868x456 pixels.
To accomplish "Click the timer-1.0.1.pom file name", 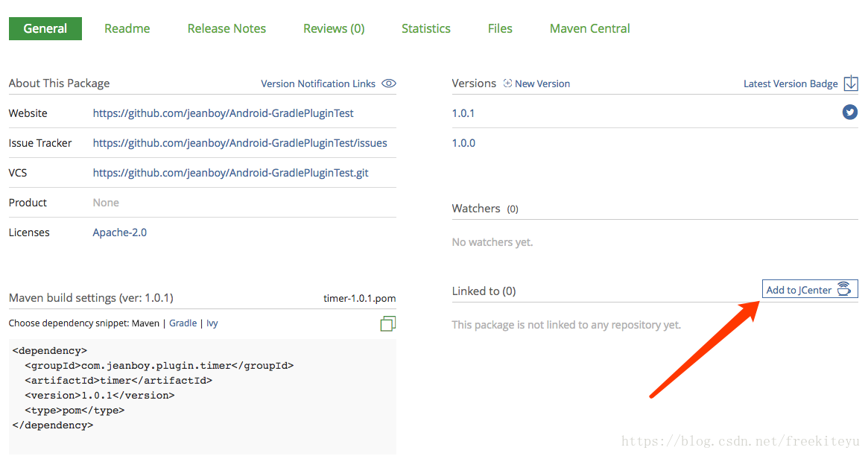I will click(359, 298).
